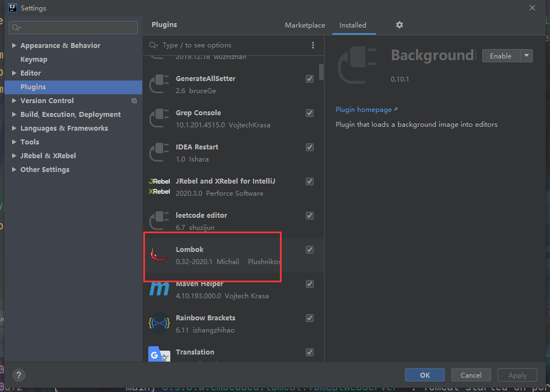The image size is (550, 392).
Task: Select the Lombok plugin name text
Action: [190, 250]
